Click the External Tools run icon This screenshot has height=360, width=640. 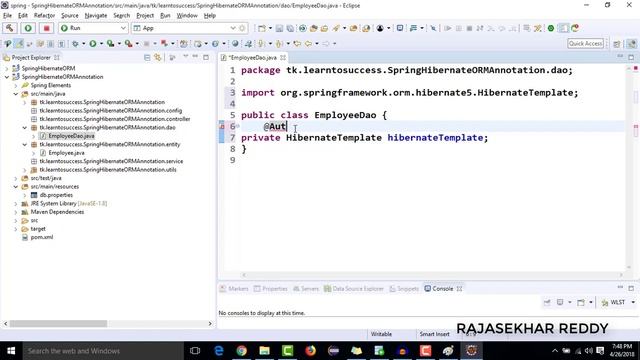(x=128, y=43)
